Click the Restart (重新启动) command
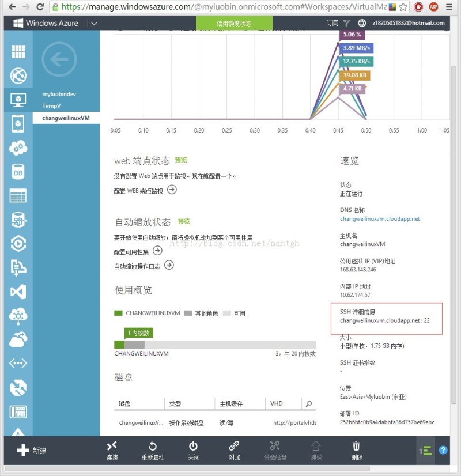 pyautogui.click(x=153, y=451)
